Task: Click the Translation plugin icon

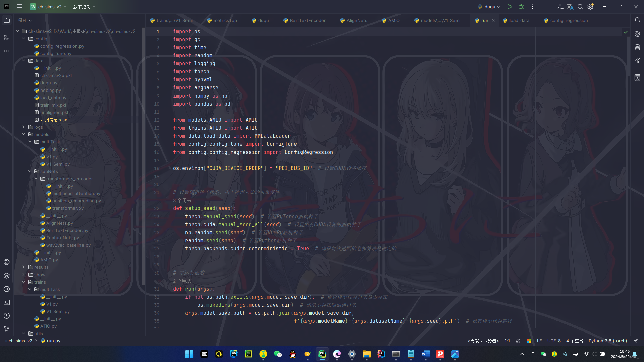Action: click(x=570, y=7)
